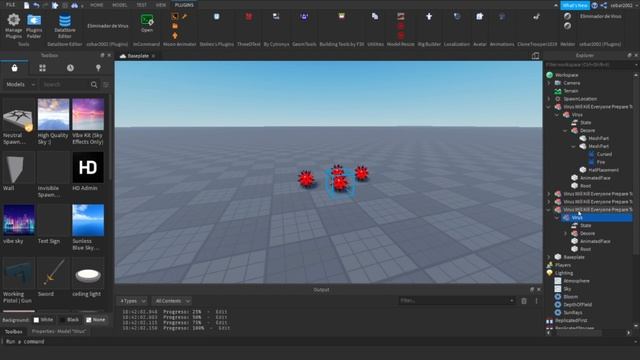The height and width of the screenshot is (360, 640).
Task: Open the FILE menu
Action: click(x=10, y=5)
